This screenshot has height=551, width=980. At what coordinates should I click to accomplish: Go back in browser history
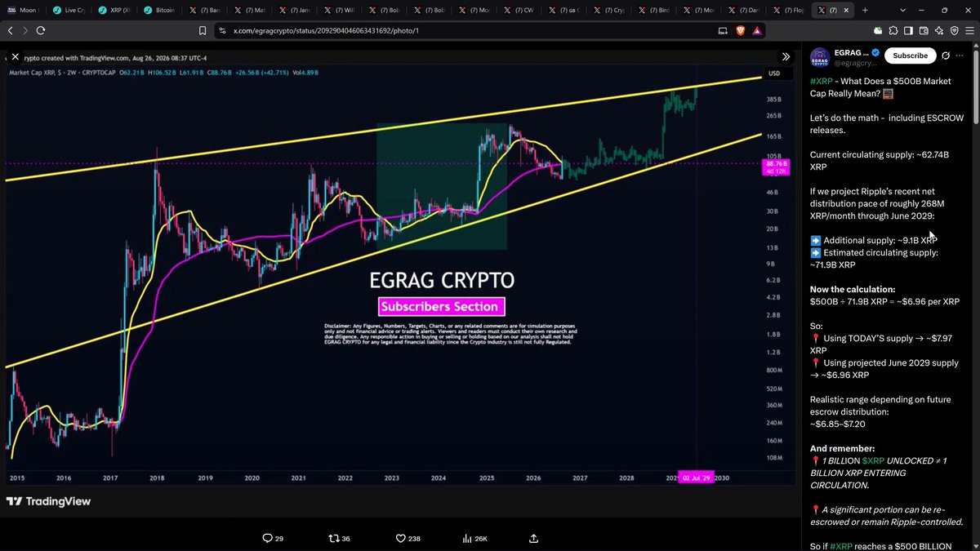(x=11, y=30)
